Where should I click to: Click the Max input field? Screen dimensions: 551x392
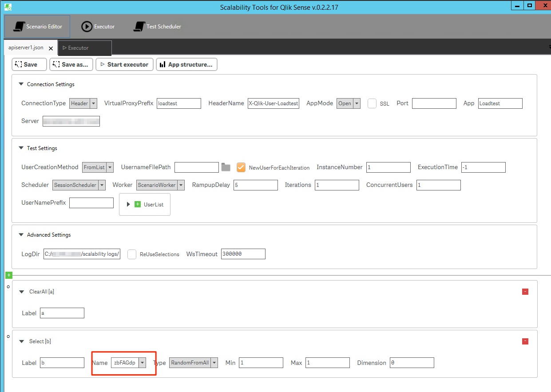tap(328, 363)
